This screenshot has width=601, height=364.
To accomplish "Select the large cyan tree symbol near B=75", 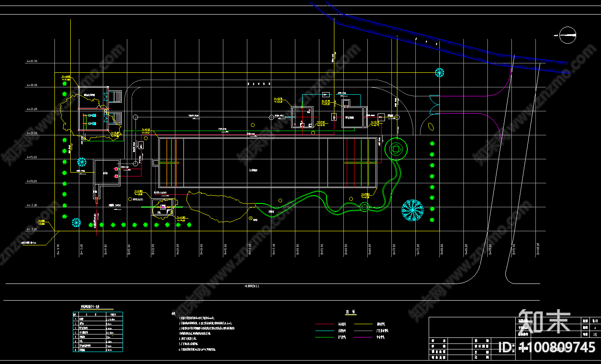I will 412,210.
